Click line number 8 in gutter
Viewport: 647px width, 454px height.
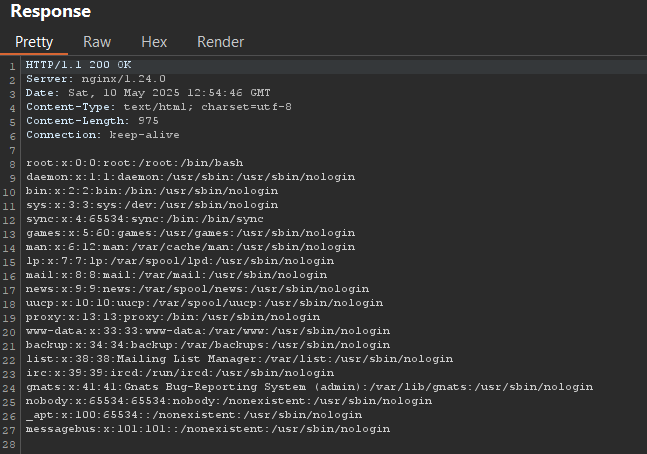point(12,165)
